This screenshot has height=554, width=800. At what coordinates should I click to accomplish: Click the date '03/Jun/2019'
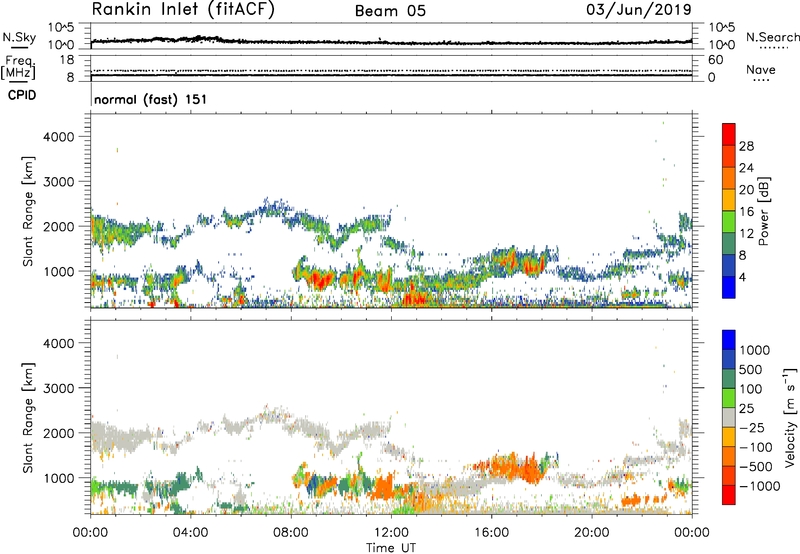coord(639,9)
